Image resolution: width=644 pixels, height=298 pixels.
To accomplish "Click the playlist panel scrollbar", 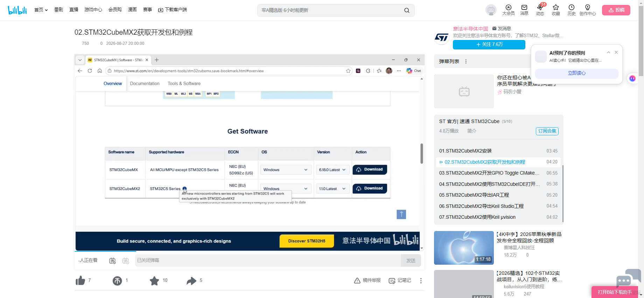I will click(x=562, y=194).
